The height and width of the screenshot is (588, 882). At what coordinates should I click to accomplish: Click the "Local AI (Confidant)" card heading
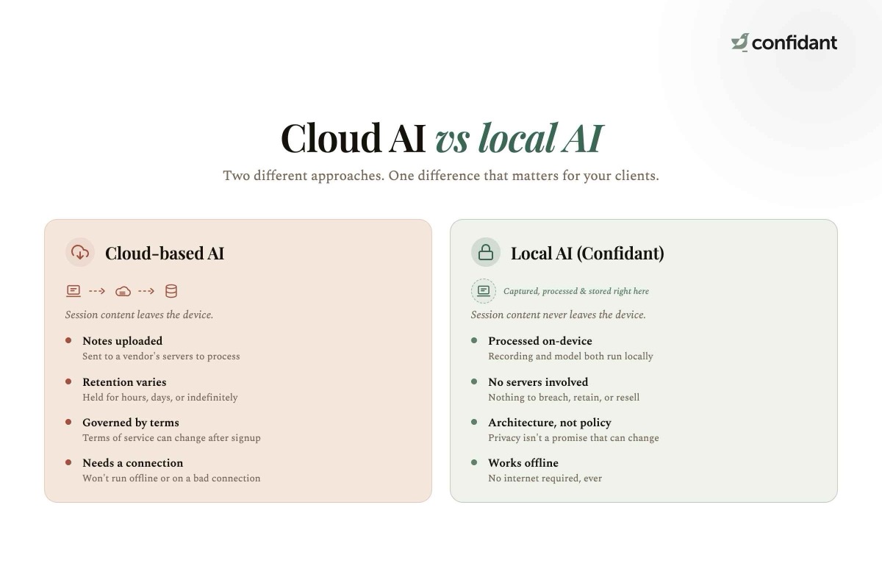[587, 254]
